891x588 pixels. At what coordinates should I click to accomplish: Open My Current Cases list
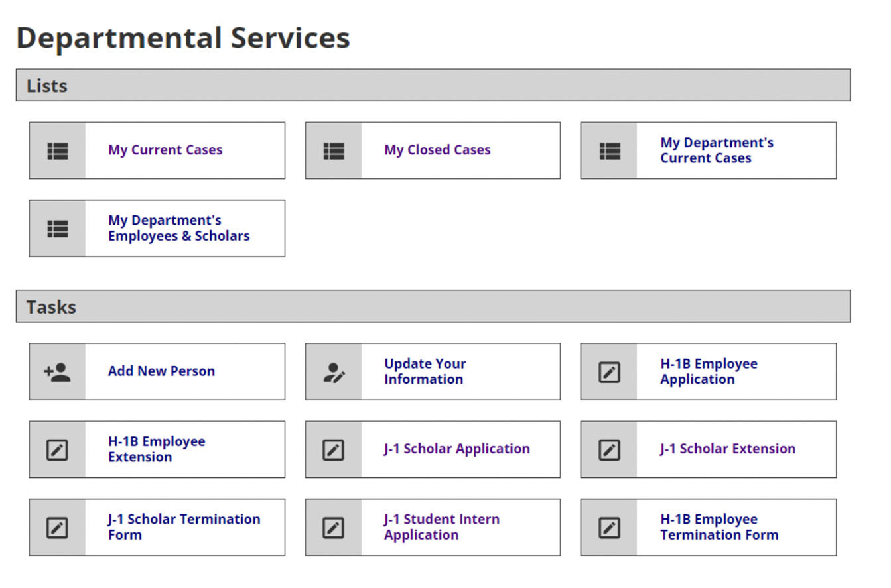(x=165, y=150)
